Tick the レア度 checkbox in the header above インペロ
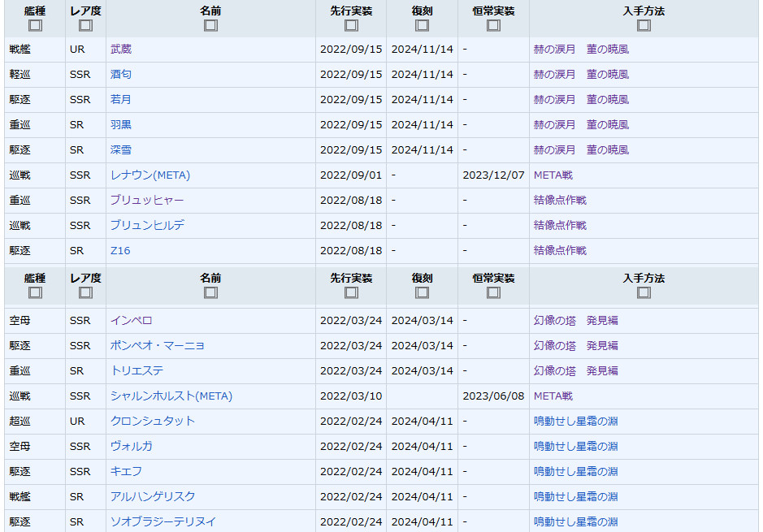Screen dimensions: 763x532 point(85,292)
